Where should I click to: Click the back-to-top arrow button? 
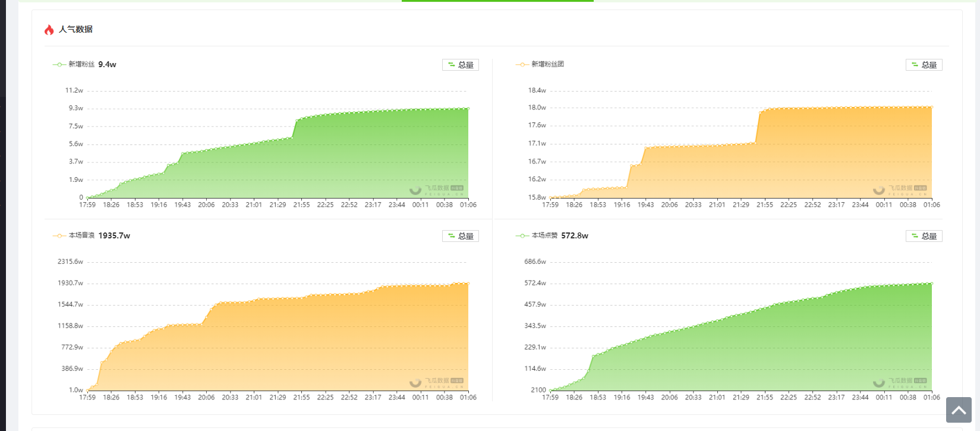[959, 410]
